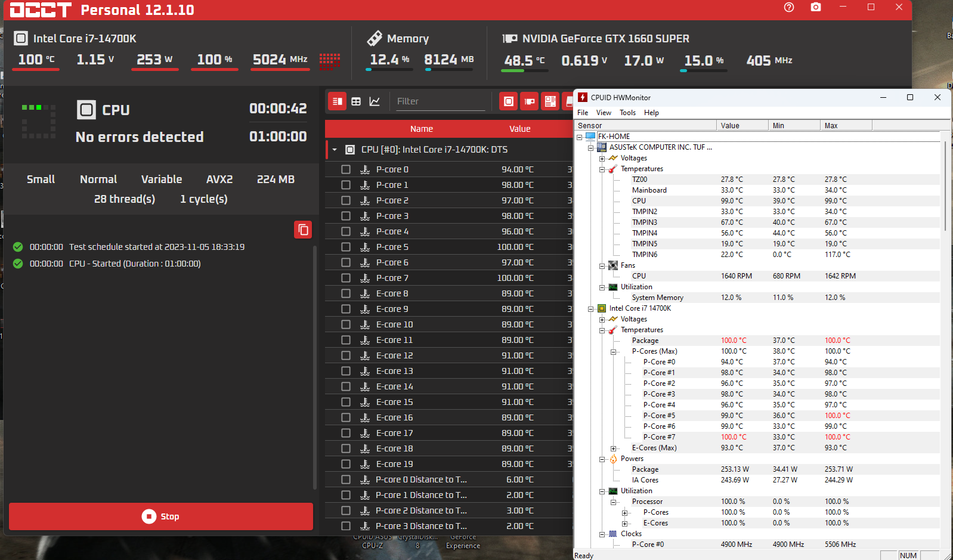Viewport: 953px width, 560px height.
Task: Collapse the ASUSTeK COMPUTER INC. node
Action: click(590, 147)
